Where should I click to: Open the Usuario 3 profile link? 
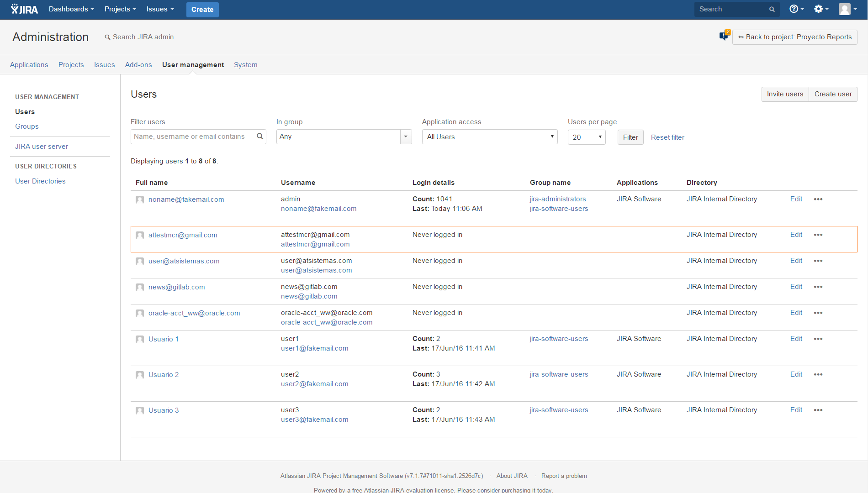(164, 410)
